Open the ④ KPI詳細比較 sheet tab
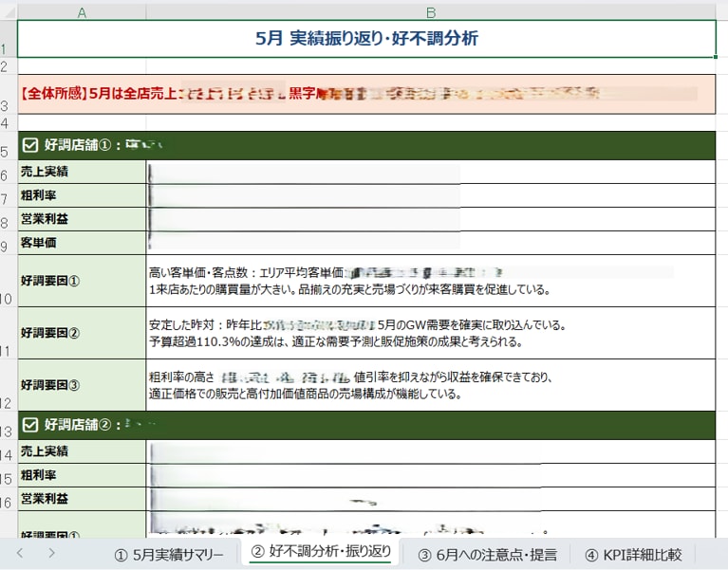 (633, 554)
